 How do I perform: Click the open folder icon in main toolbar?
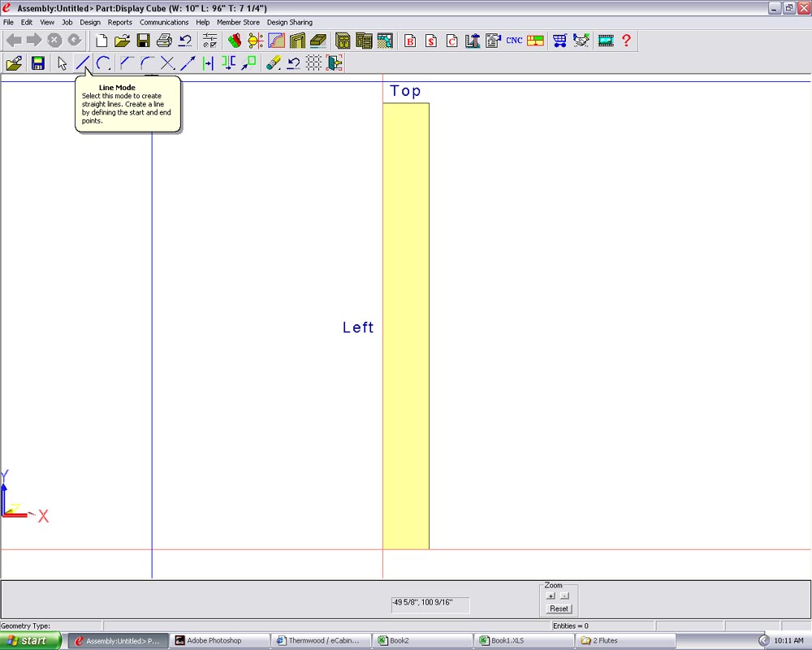123,41
